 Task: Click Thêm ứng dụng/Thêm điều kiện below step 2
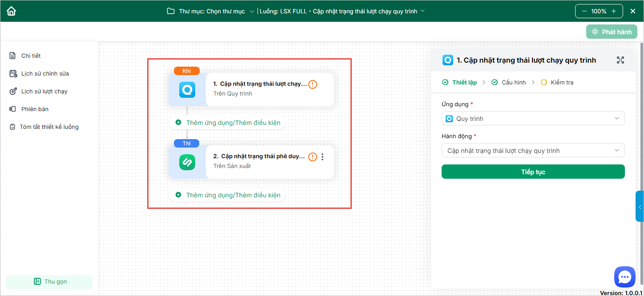[x=228, y=195]
